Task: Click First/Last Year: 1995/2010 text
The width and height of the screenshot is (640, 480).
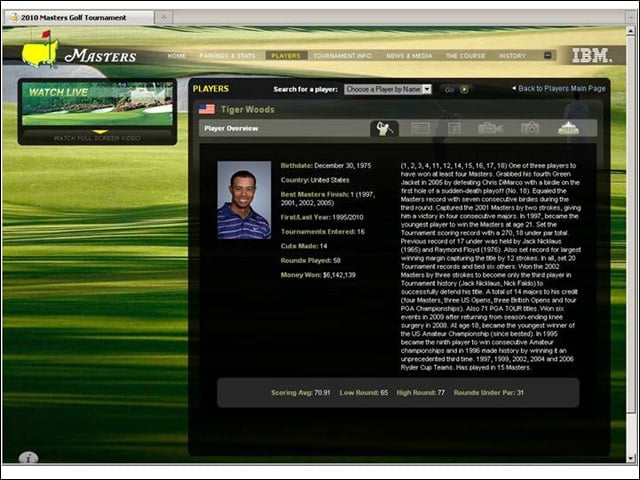Action: click(x=322, y=217)
